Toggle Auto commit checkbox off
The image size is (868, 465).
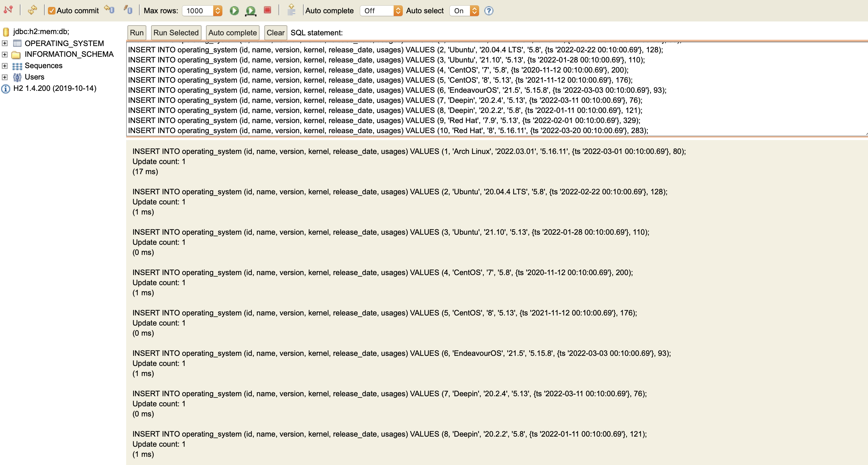click(x=53, y=10)
